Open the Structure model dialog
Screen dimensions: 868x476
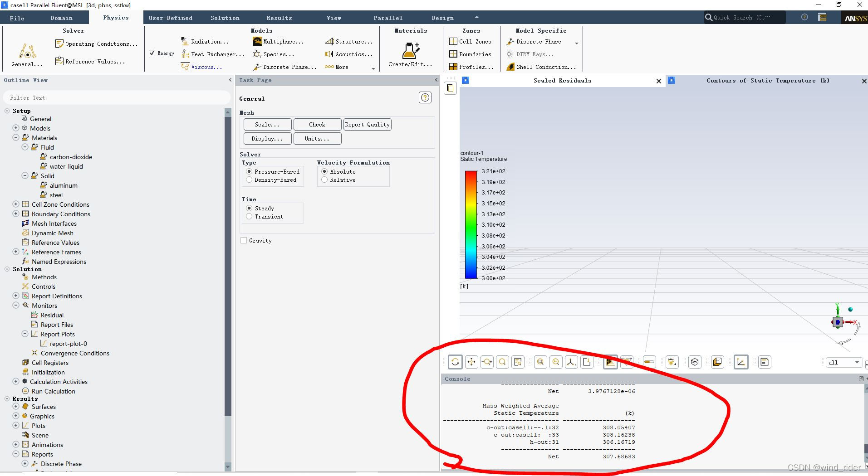(348, 41)
